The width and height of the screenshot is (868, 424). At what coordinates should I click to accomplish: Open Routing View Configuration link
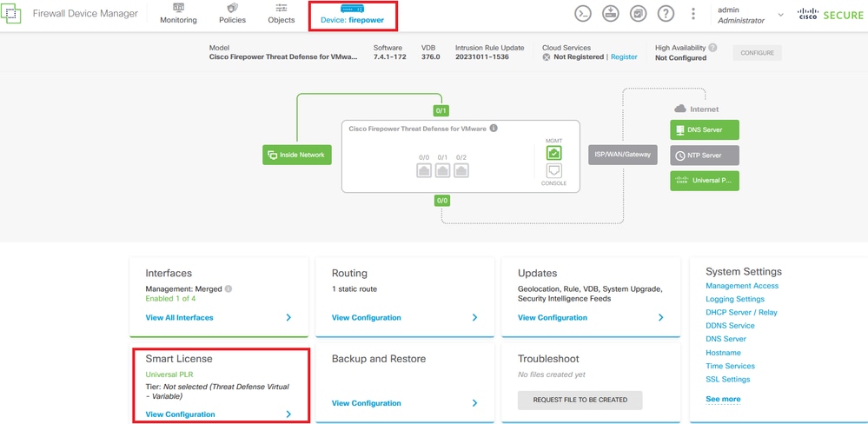(x=367, y=318)
